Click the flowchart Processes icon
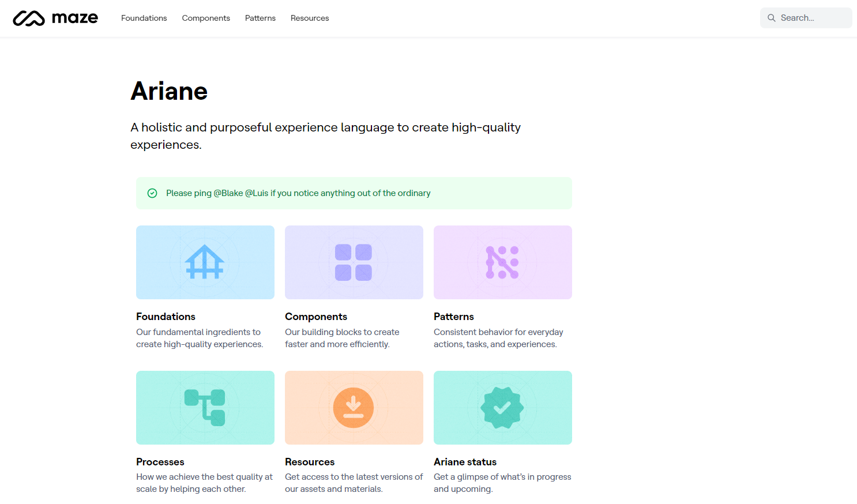This screenshot has width=857, height=504. click(205, 408)
